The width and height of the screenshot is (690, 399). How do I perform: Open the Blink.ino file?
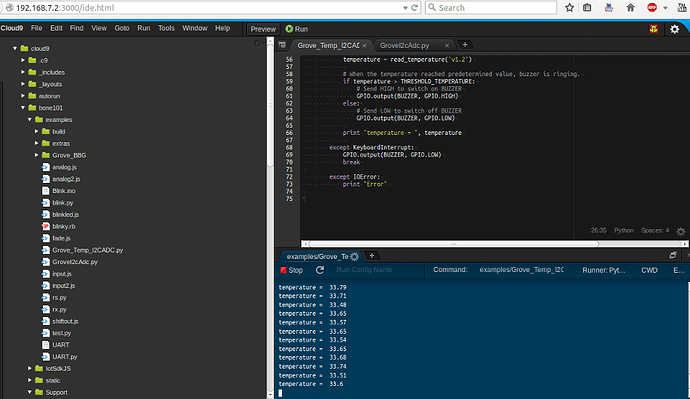63,190
